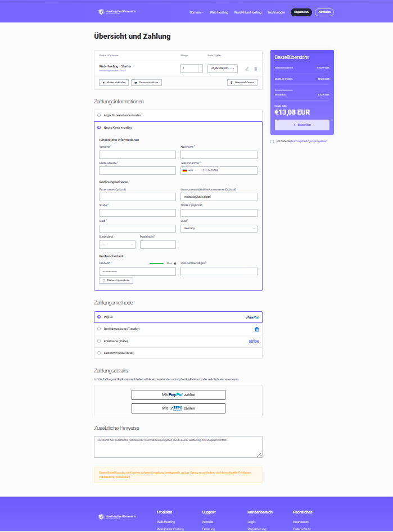Click the Zusätzliche Hinweise notes textarea
This screenshot has height=532, width=393.
(x=178, y=447)
